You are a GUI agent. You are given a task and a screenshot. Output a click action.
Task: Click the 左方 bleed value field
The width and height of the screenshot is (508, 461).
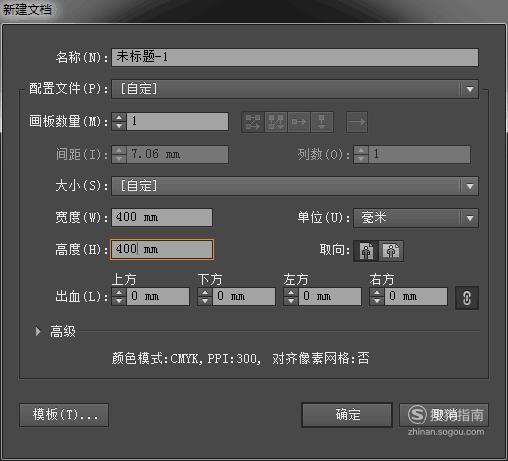pyautogui.click(x=330, y=297)
